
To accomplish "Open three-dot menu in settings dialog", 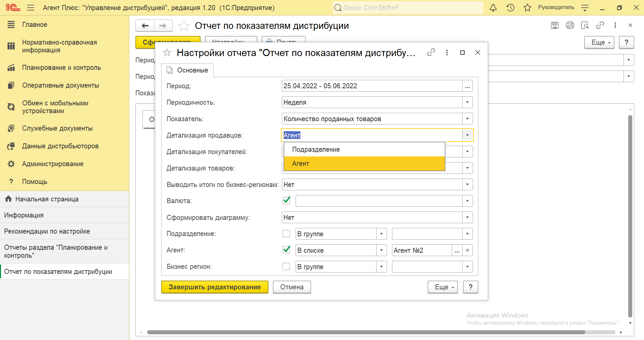I will (x=447, y=52).
